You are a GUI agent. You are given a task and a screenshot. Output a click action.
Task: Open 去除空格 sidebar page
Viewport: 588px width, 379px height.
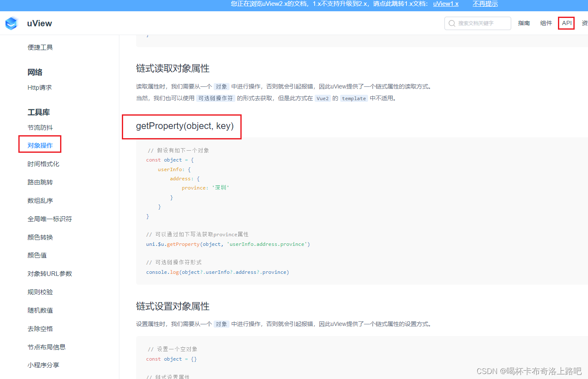40,328
